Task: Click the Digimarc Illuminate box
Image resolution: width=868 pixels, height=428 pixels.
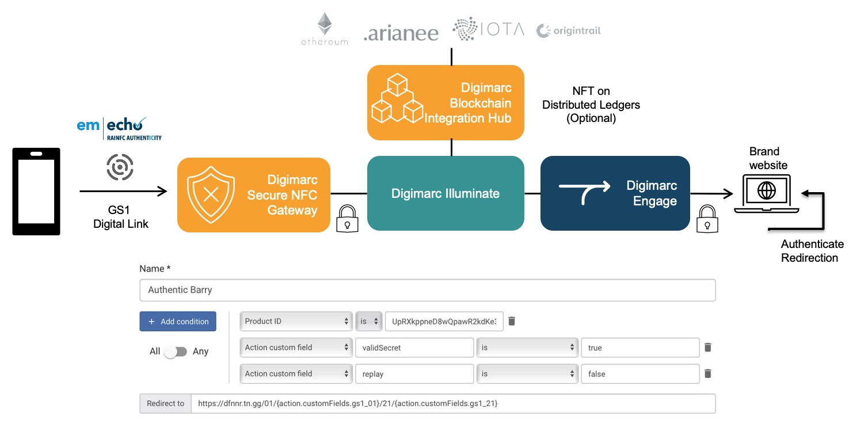Action: pyautogui.click(x=446, y=193)
